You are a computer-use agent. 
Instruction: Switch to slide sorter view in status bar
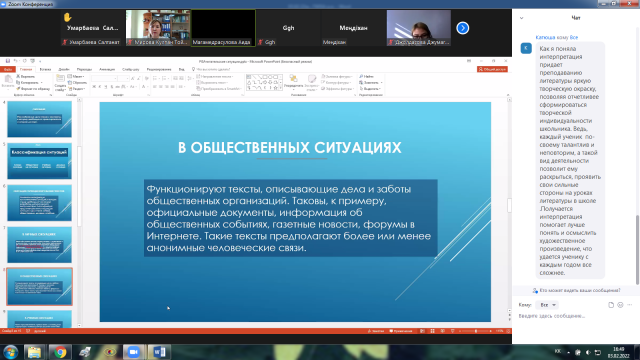[432, 331]
